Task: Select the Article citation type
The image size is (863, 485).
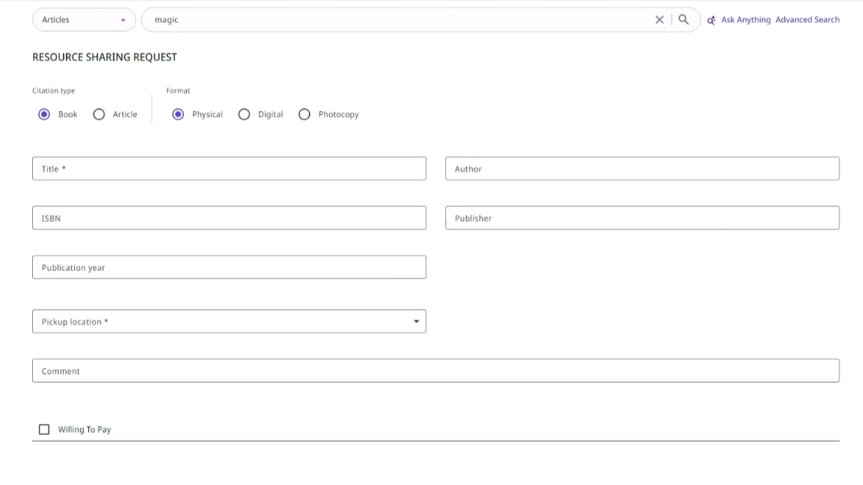Action: 99,114
